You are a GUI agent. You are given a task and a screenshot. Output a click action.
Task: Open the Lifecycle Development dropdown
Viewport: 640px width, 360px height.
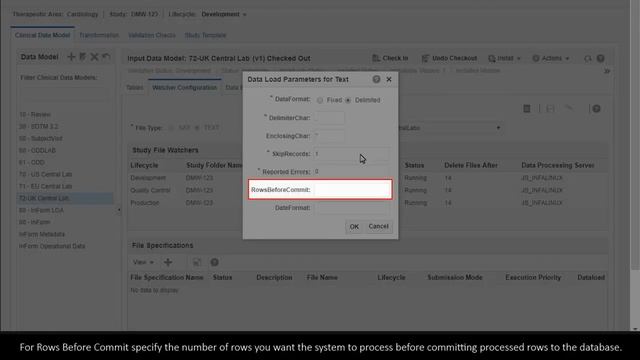point(224,14)
